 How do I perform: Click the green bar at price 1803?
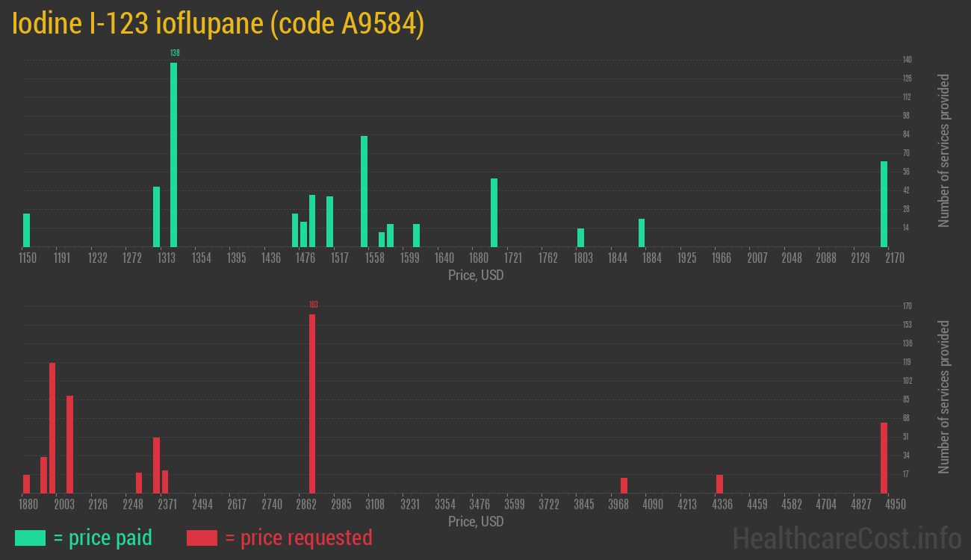click(x=580, y=237)
